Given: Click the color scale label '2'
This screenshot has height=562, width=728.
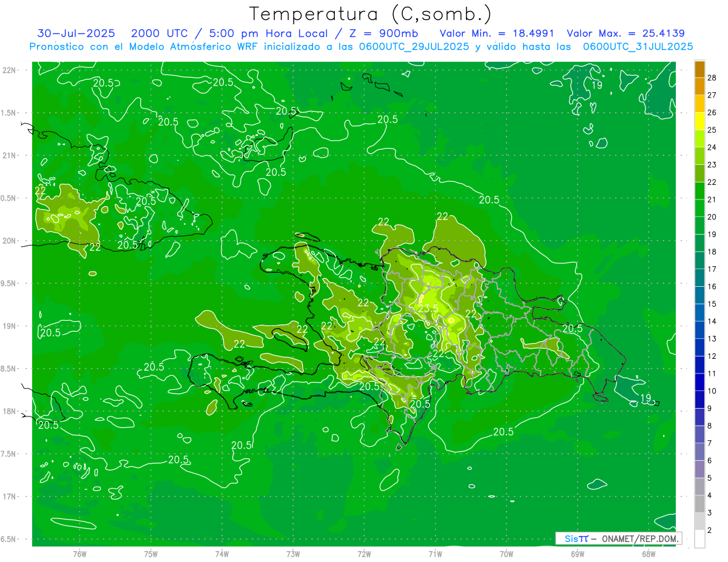Looking at the screenshot, I should [710, 530].
